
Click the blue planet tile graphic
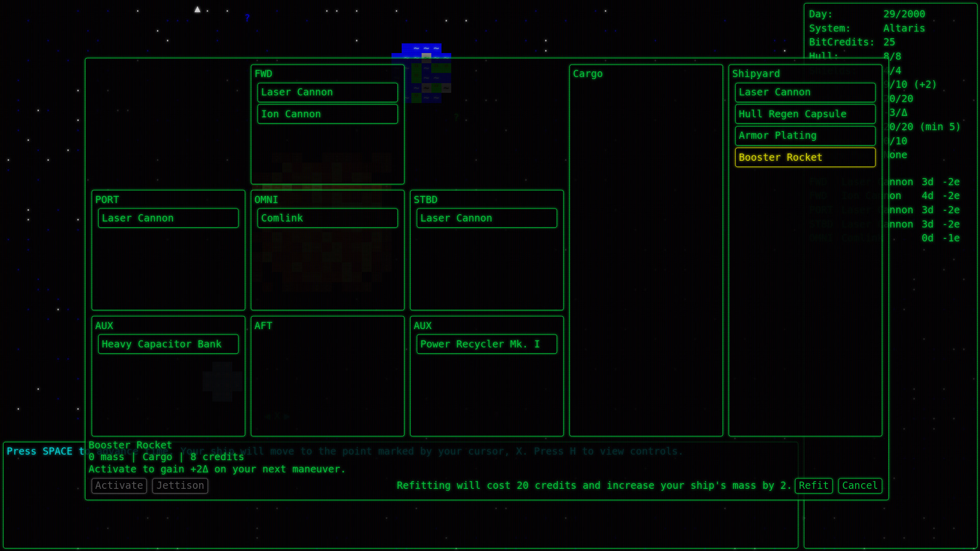pyautogui.click(x=421, y=73)
